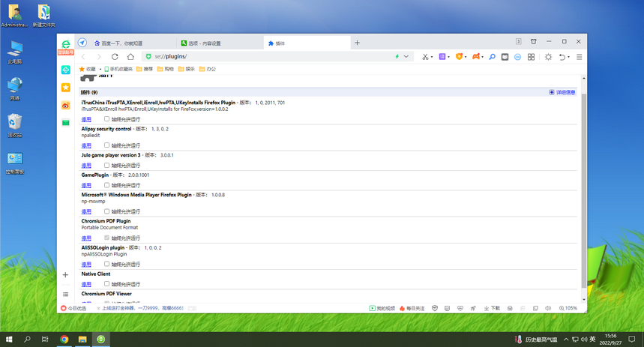Viewport: 644px width, 347px height.
Task: Click 停用 link for iTrusChina plugin
Action: (x=86, y=119)
